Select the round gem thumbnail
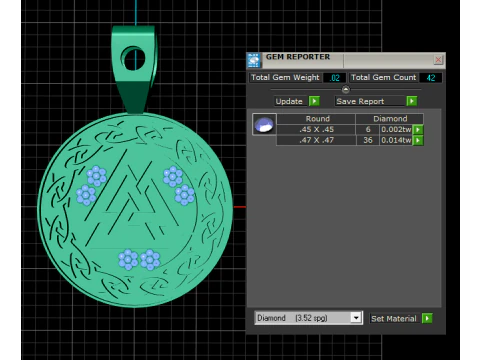 [x=264, y=124]
